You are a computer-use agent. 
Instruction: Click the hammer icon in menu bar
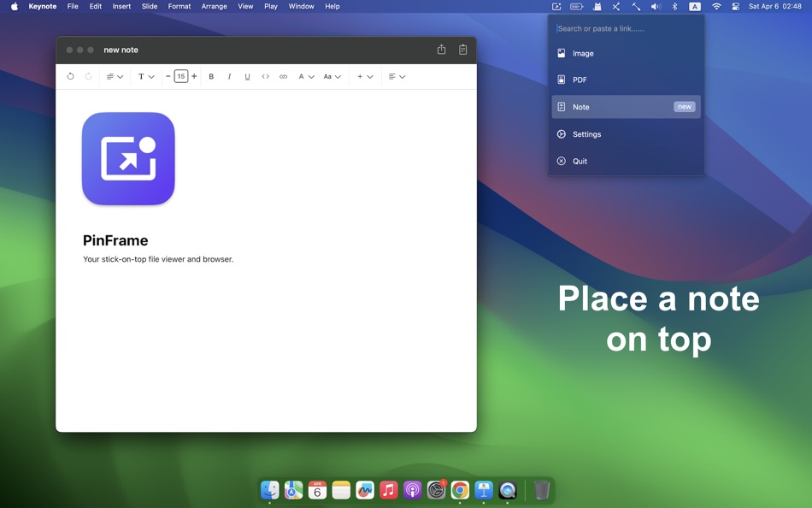636,6
